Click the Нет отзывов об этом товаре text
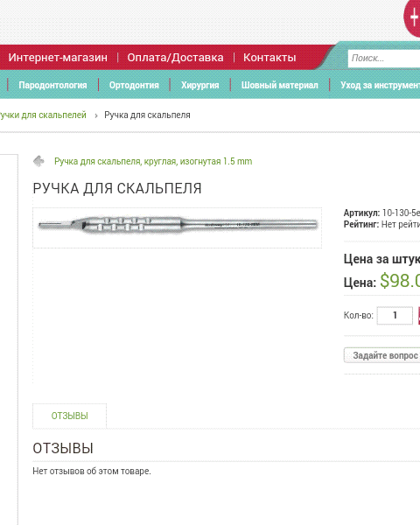This screenshot has width=420, height=525. click(92, 471)
